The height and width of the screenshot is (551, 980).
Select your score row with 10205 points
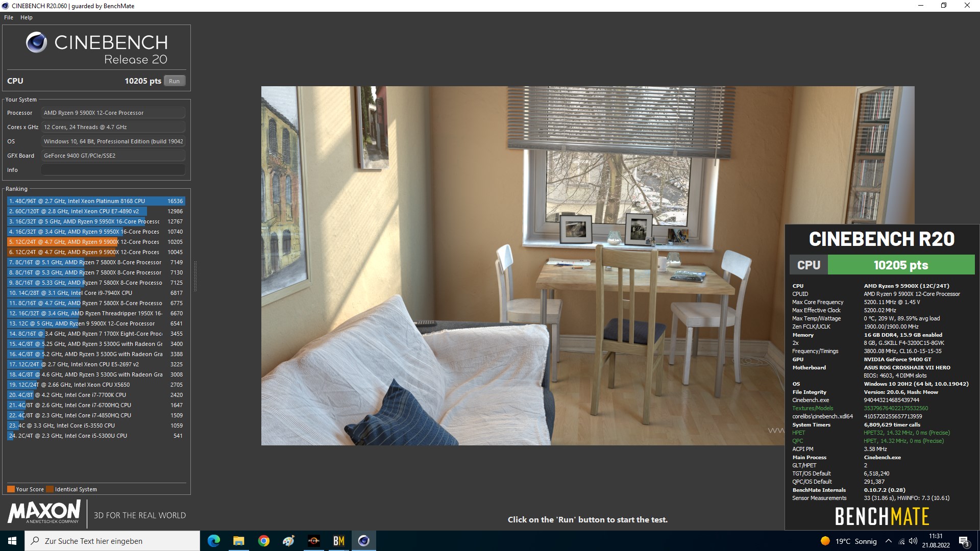(x=96, y=242)
